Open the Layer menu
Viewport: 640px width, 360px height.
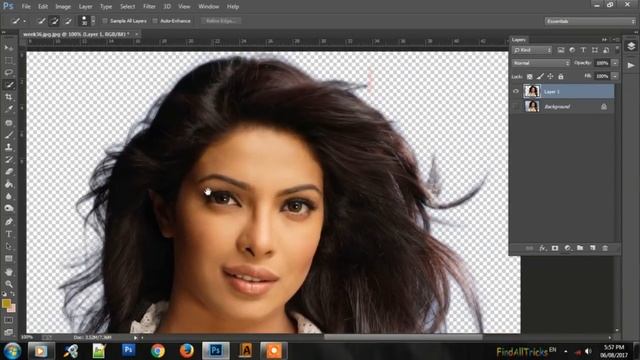point(85,7)
